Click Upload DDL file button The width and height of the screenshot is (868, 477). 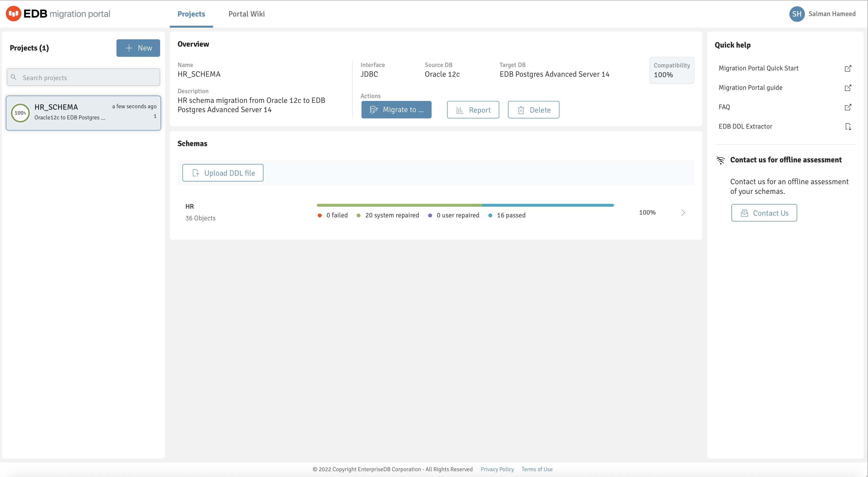pyautogui.click(x=223, y=173)
